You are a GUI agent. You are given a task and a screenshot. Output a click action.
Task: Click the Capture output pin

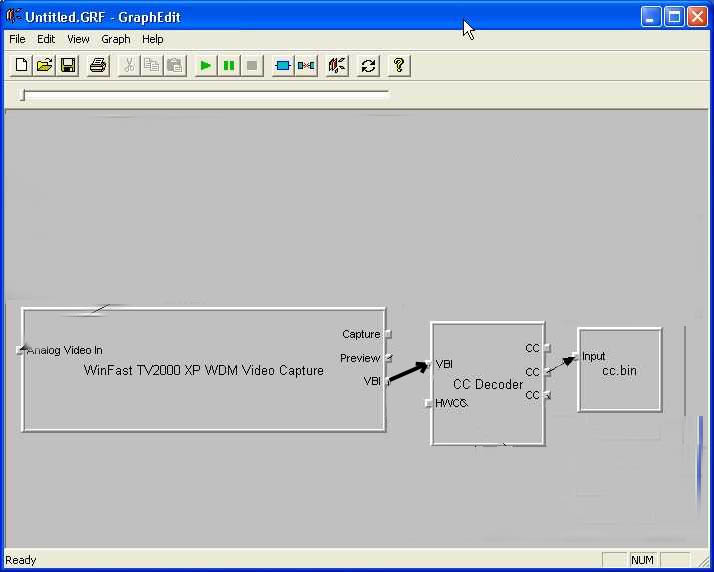point(388,334)
